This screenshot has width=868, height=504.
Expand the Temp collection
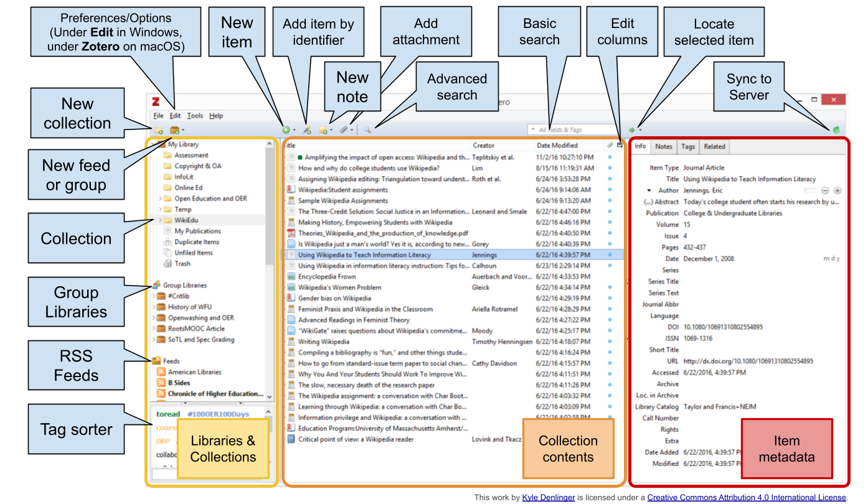pos(160,210)
